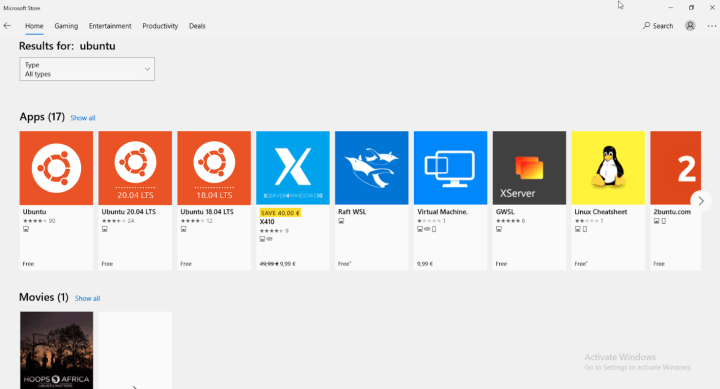Click the Ubuntu 18.04 LTS title text

pos(207,212)
